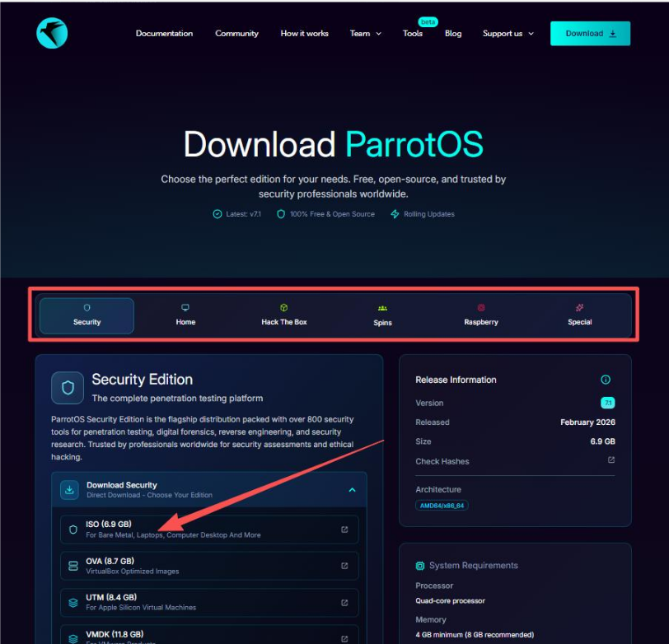Image resolution: width=669 pixels, height=644 pixels.
Task: Click the 'Rolling Updates' label
Action: 428,214
